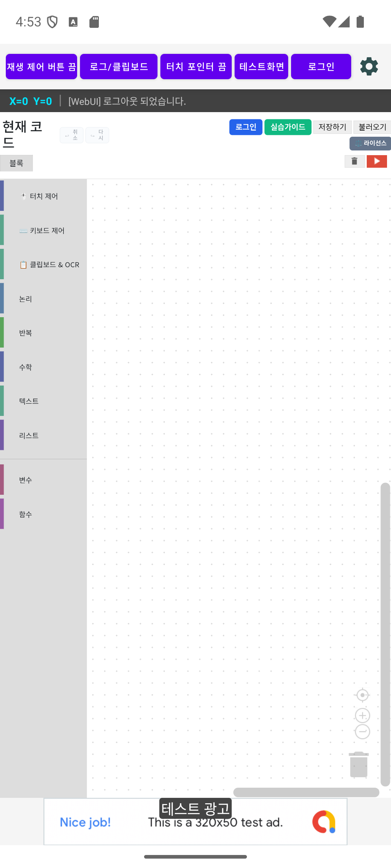Tap the Nice job! test ad banner
391x868 pixels.
tap(195, 822)
